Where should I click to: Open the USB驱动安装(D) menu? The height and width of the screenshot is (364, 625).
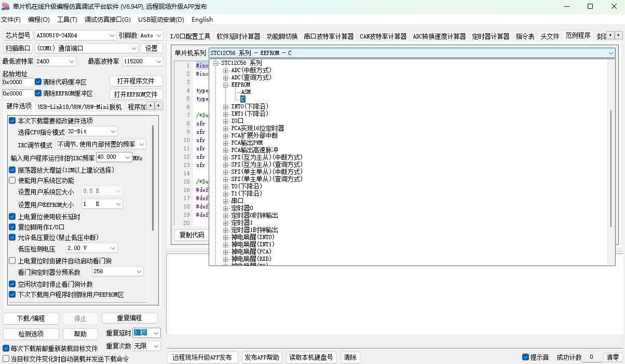(x=161, y=20)
